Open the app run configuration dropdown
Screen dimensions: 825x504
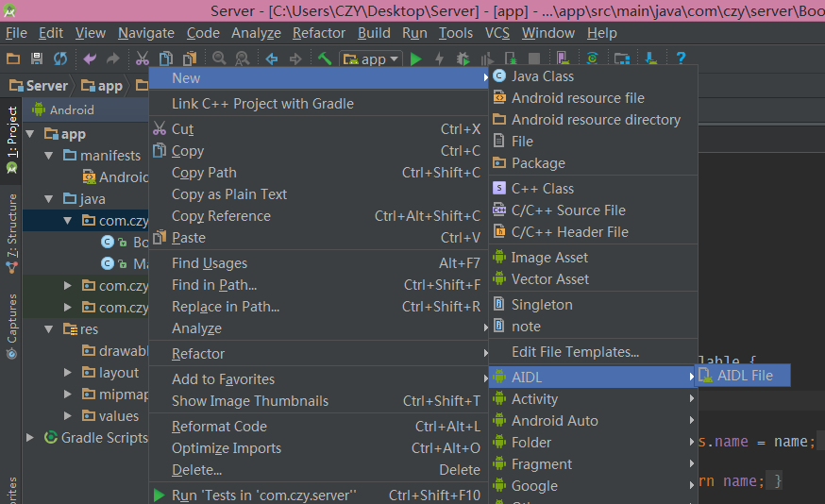point(372,59)
